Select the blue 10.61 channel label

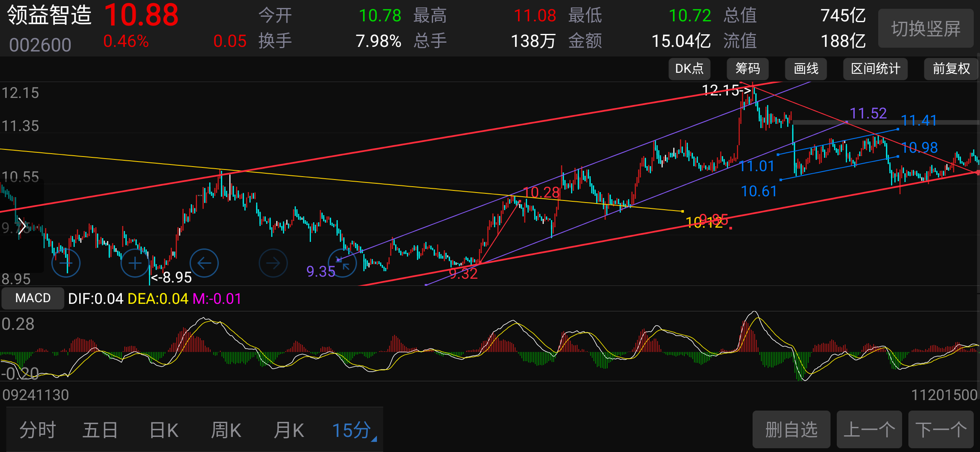point(759,191)
